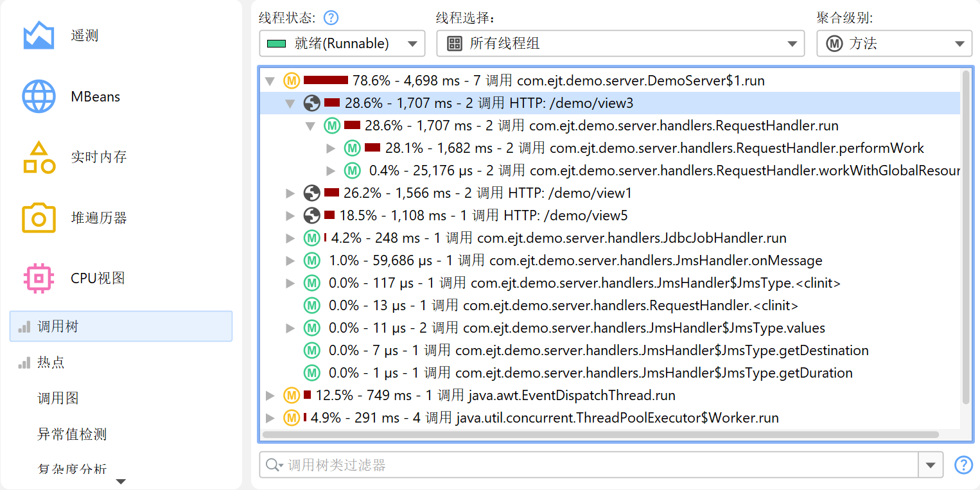Screen dimensions: 980x490
Task: Click the method icon of JmsHandler$JmsType.<clinit>
Action: [312, 283]
